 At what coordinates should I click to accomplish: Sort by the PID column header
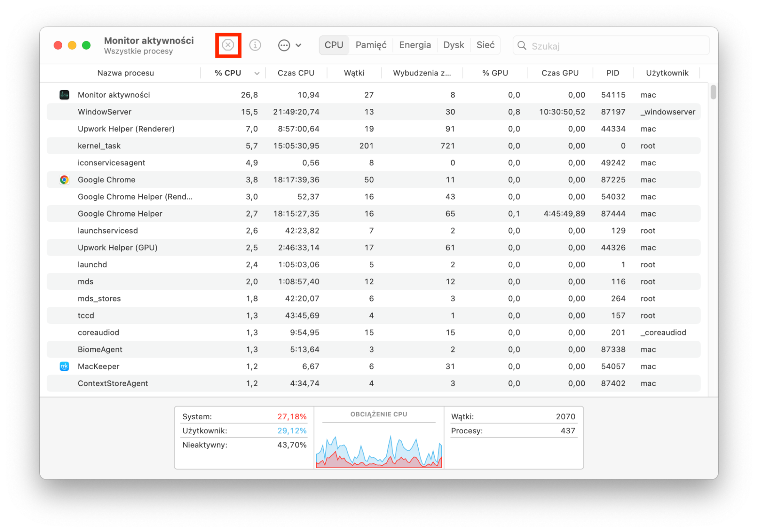[x=612, y=73]
